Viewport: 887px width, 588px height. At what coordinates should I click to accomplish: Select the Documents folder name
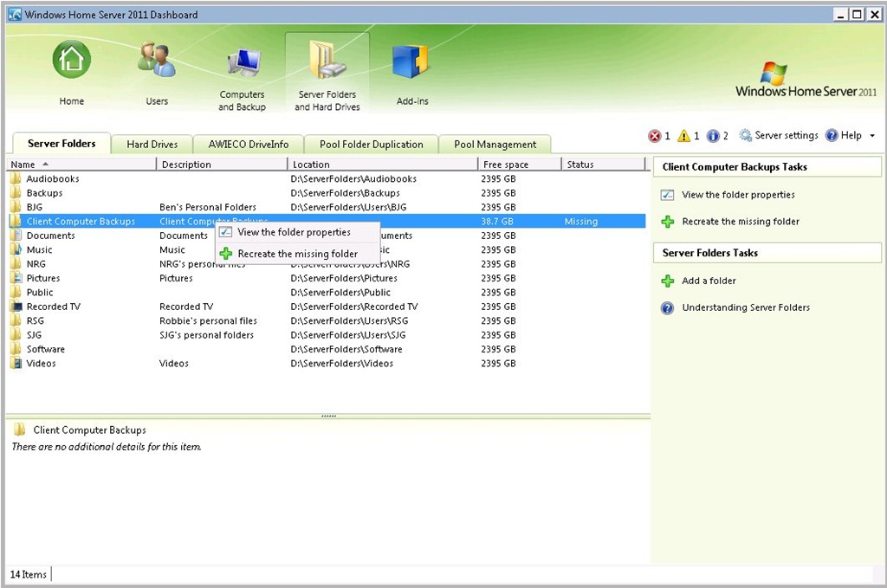(x=50, y=236)
